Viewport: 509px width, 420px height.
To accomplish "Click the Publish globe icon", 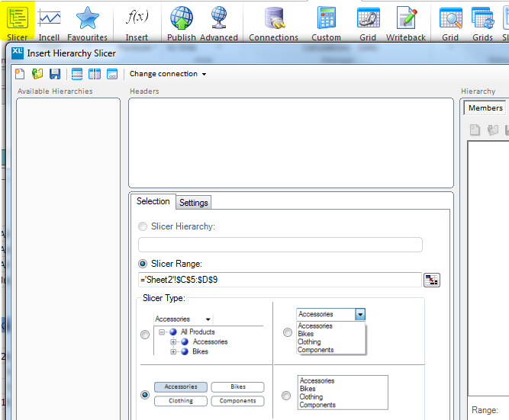I will (182, 18).
